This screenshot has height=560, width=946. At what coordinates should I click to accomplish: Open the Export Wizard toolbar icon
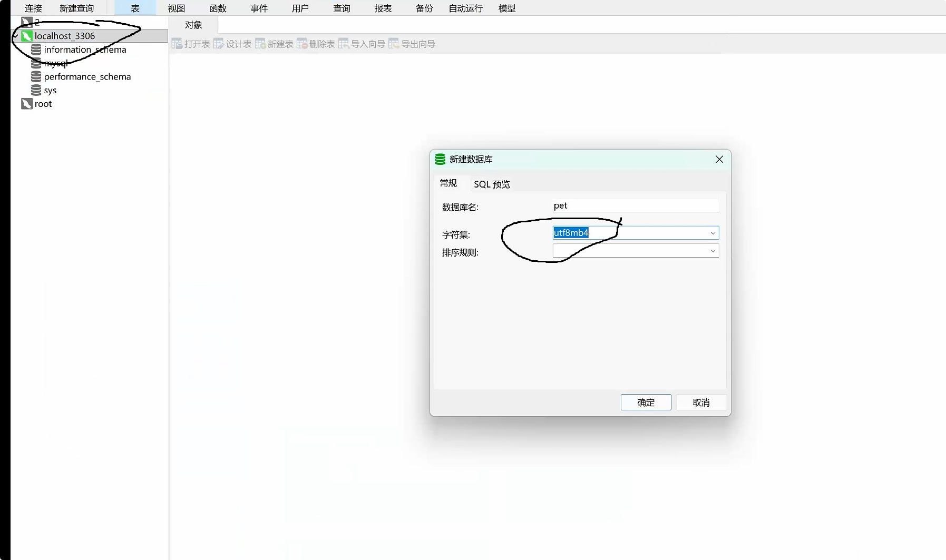[394, 44]
